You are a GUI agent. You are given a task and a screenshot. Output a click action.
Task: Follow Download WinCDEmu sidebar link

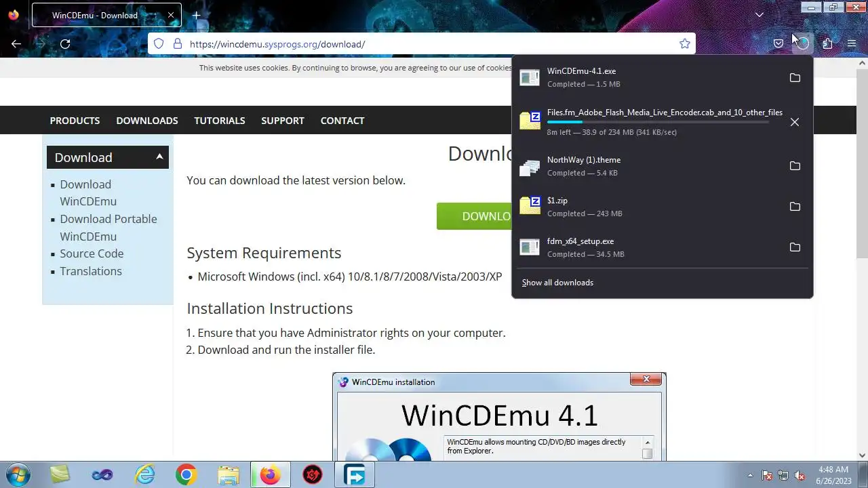click(x=88, y=193)
